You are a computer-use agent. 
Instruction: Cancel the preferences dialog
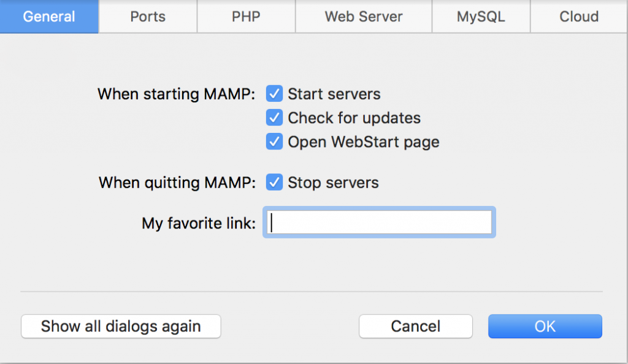[x=415, y=327]
